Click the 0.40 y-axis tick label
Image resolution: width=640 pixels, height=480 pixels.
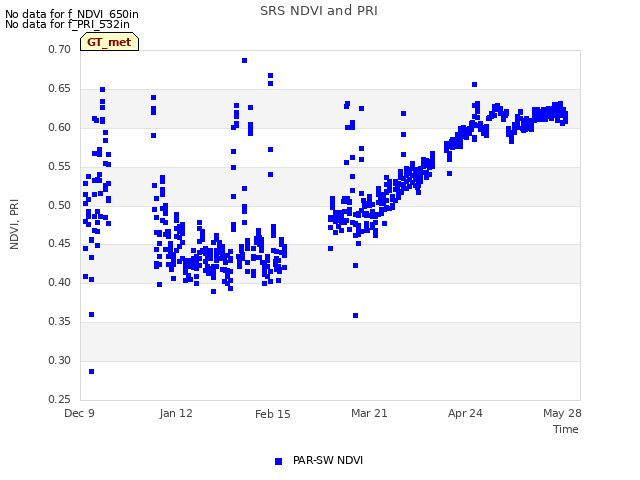click(60, 282)
